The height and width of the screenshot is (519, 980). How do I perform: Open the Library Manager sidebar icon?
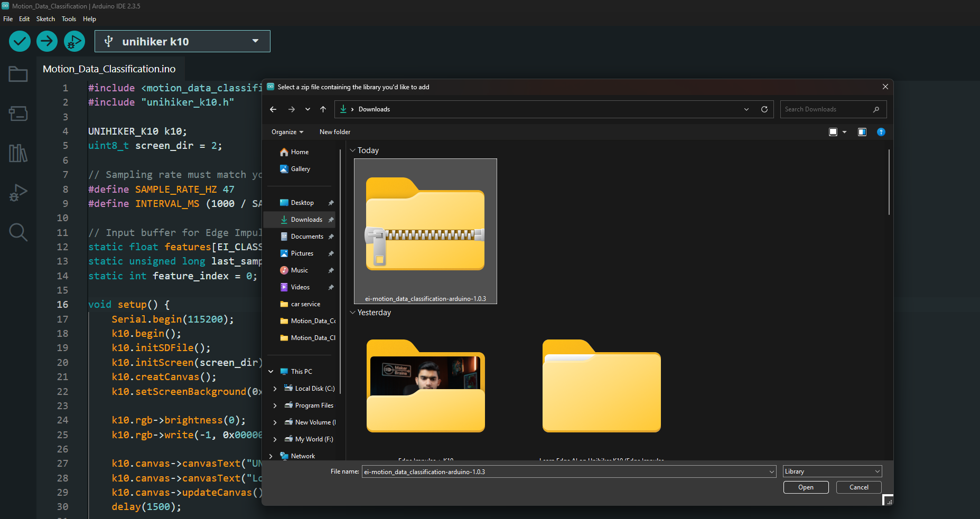pyautogui.click(x=18, y=153)
